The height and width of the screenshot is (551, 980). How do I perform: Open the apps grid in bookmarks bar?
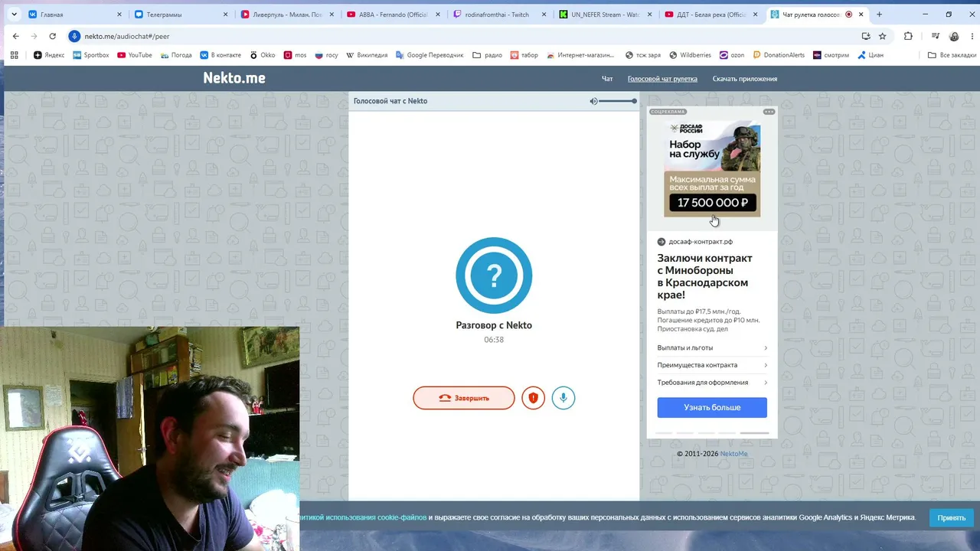pos(14,55)
